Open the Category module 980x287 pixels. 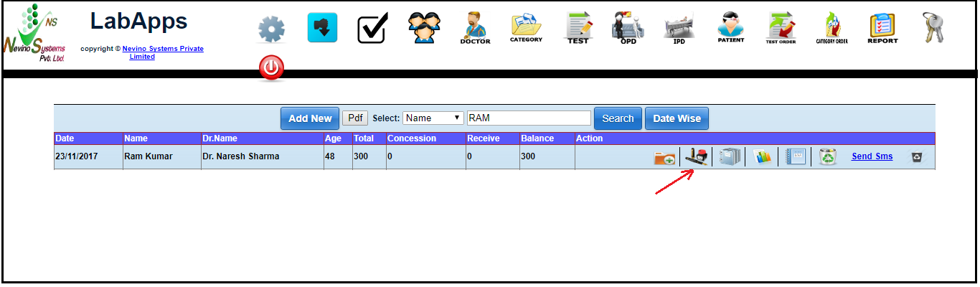526,28
